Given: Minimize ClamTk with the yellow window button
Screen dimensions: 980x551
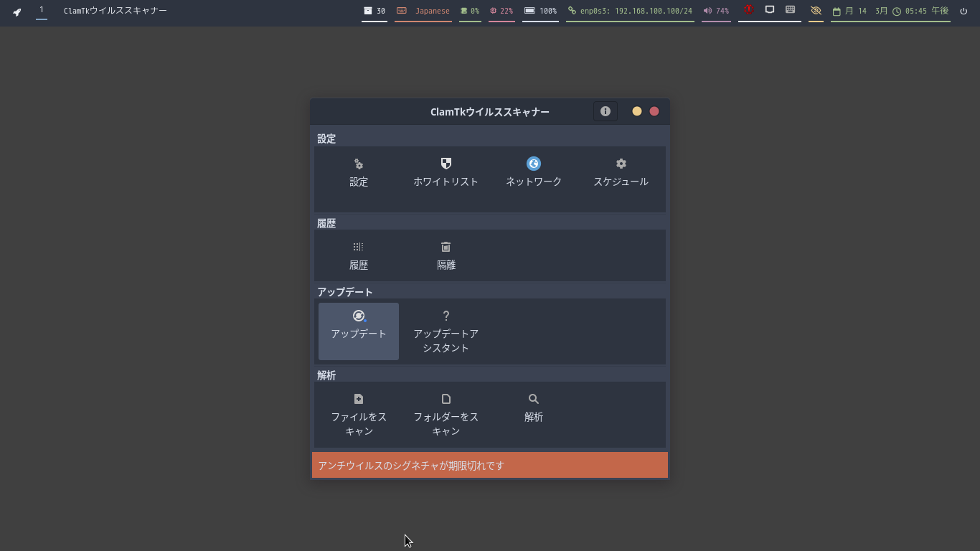Looking at the screenshot, I should pos(637,111).
